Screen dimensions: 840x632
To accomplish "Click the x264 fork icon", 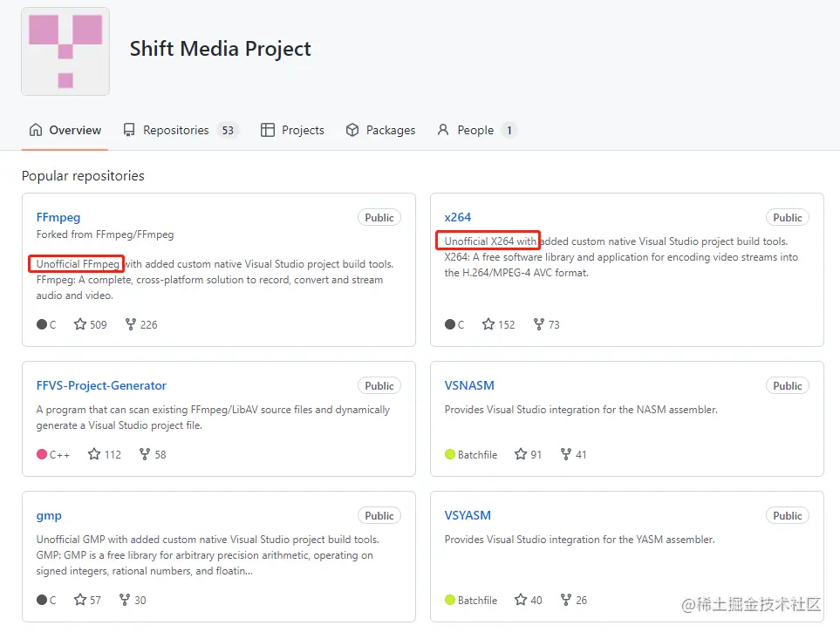I will [539, 324].
